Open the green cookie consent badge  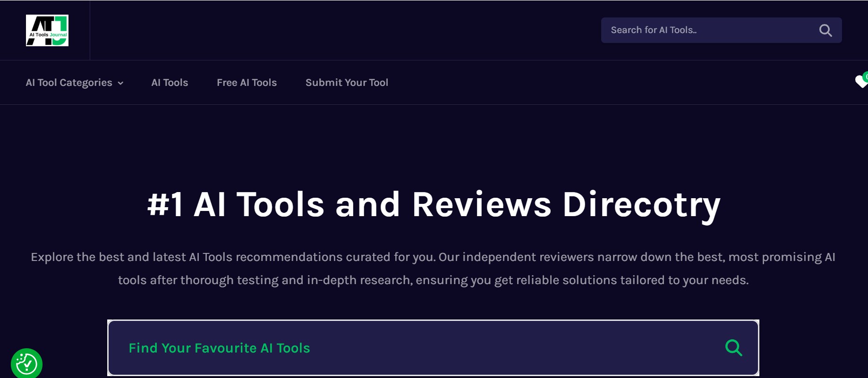tap(26, 364)
